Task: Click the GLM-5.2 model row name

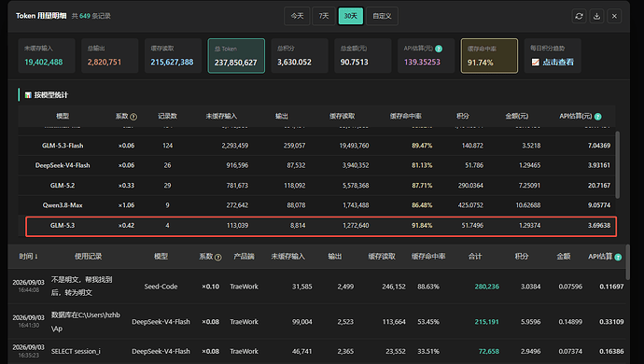Action: (x=63, y=186)
